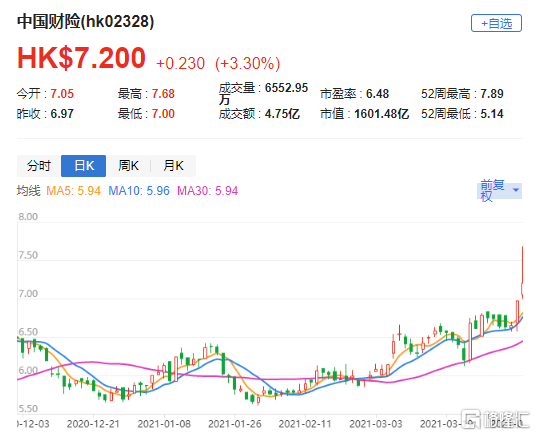
Task: Click the 6.50 price axis label
Action: [x=28, y=332]
